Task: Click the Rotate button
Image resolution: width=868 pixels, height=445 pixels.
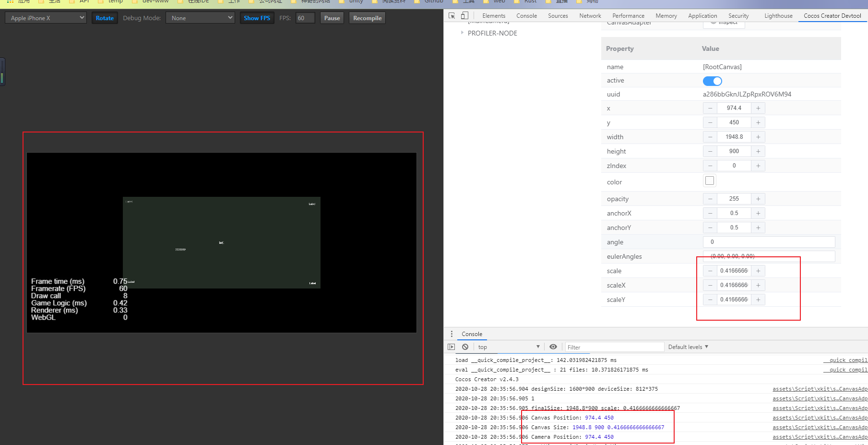Action: (105, 18)
